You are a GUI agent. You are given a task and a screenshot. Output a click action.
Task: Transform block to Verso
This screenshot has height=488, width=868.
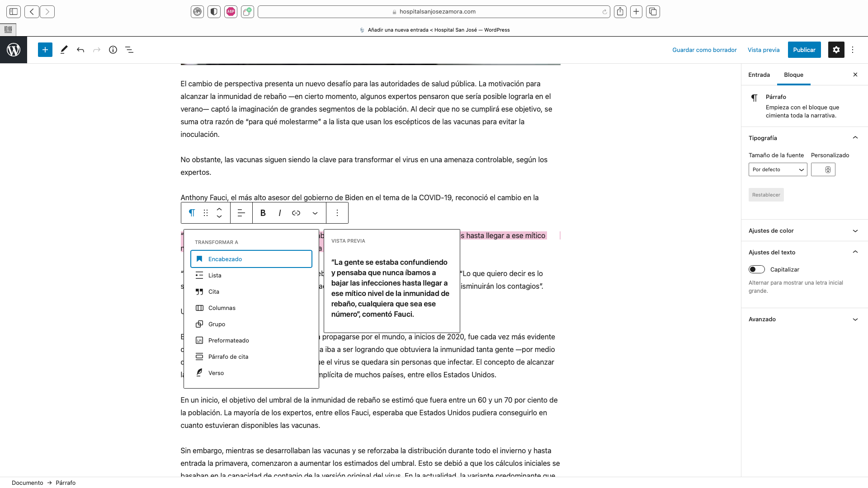(251, 373)
